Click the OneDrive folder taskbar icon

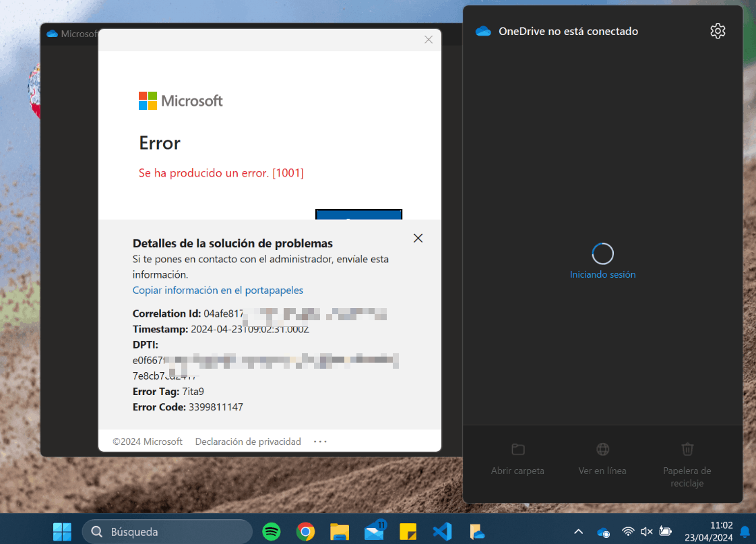477,531
